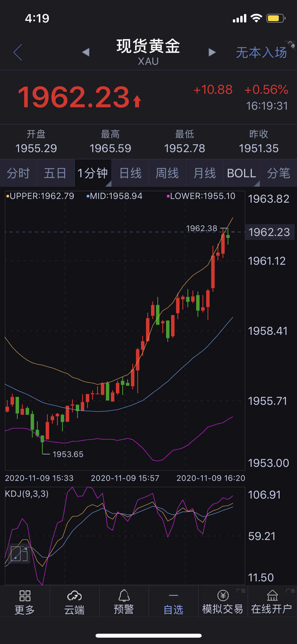
Task: Go to previous instrument with left triangle
Action: click(x=86, y=52)
